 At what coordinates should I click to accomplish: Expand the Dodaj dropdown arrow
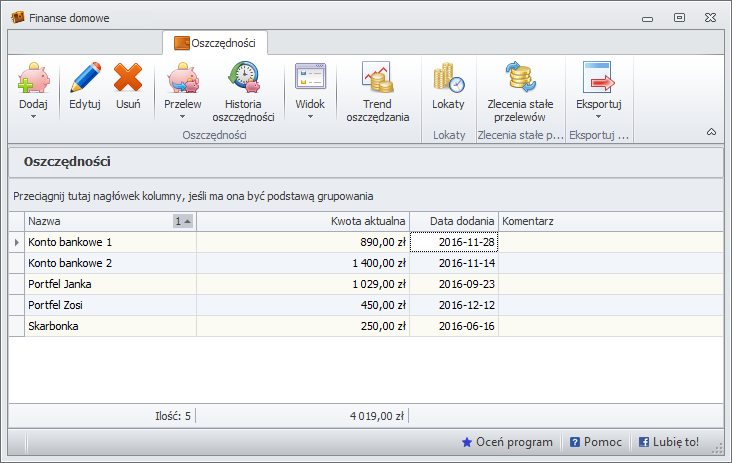pyautogui.click(x=33, y=117)
